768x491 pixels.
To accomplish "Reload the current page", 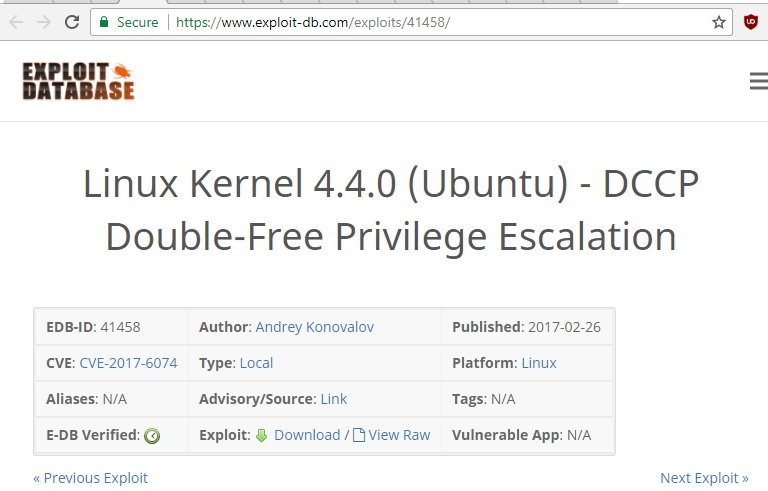I will pyautogui.click(x=70, y=22).
